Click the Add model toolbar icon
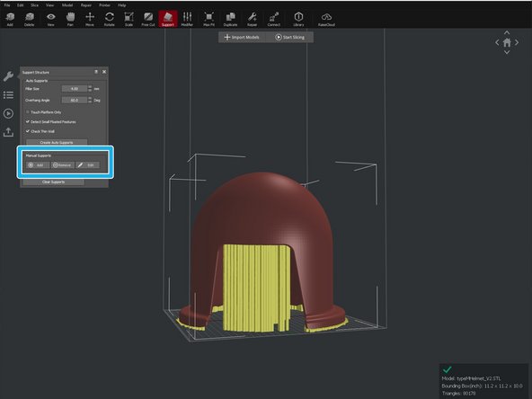Viewport: 532px width, 399px height. pos(10,19)
